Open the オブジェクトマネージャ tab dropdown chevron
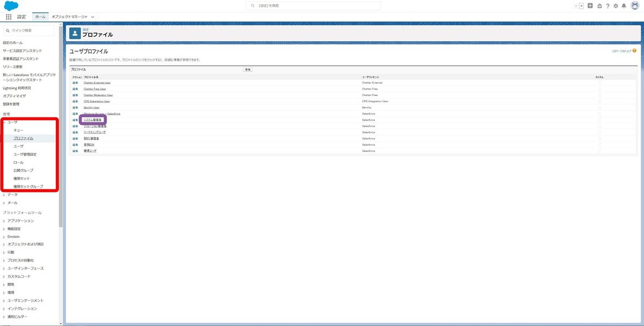 93,17
